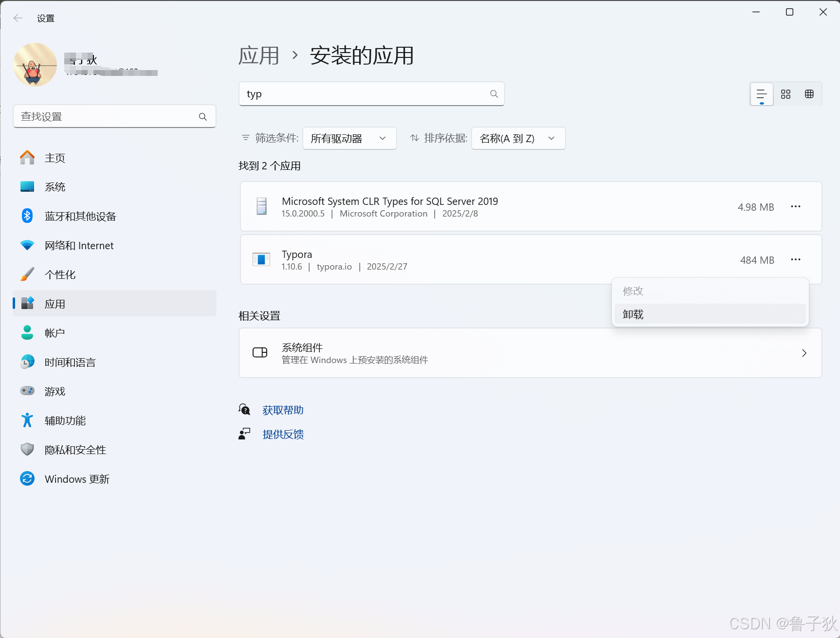Viewport: 840px width, 638px height.
Task: Open 辅助功能 settings
Action: (114, 420)
